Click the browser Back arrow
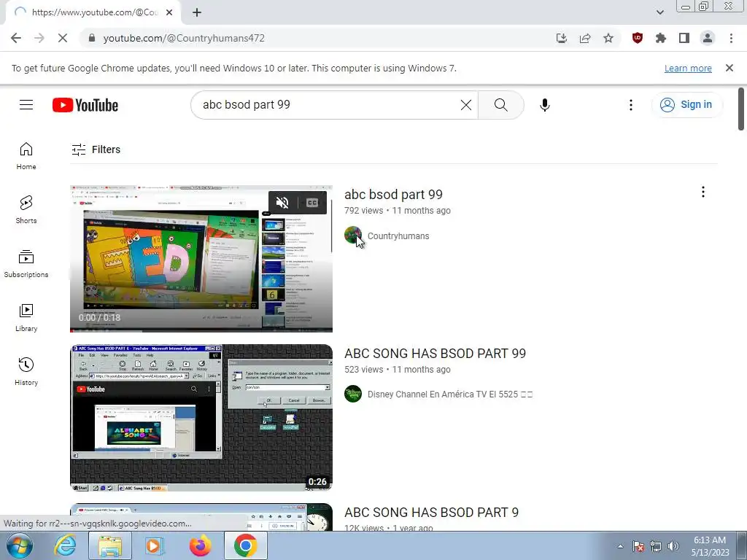 16,38
